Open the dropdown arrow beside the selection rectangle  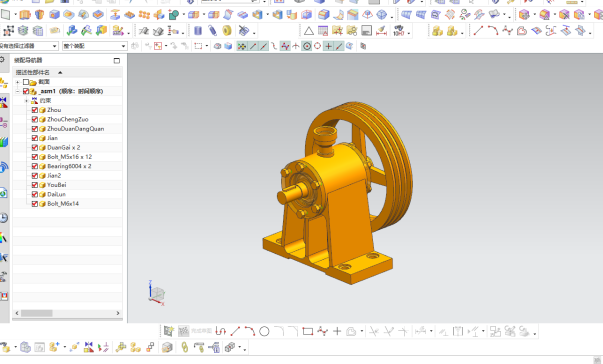207,46
